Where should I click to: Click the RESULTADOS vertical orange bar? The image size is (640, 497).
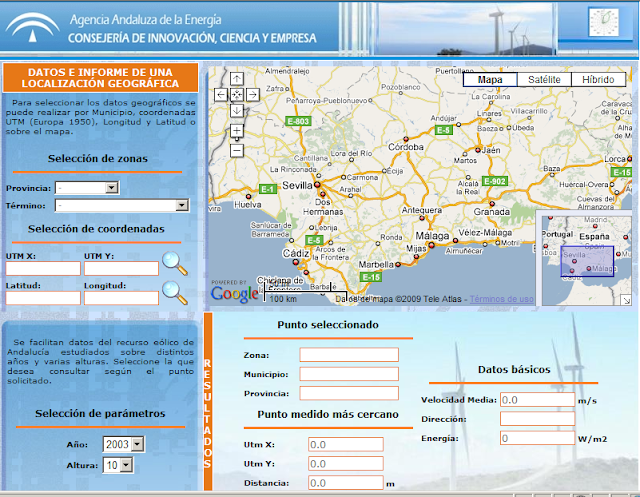pos(208,402)
